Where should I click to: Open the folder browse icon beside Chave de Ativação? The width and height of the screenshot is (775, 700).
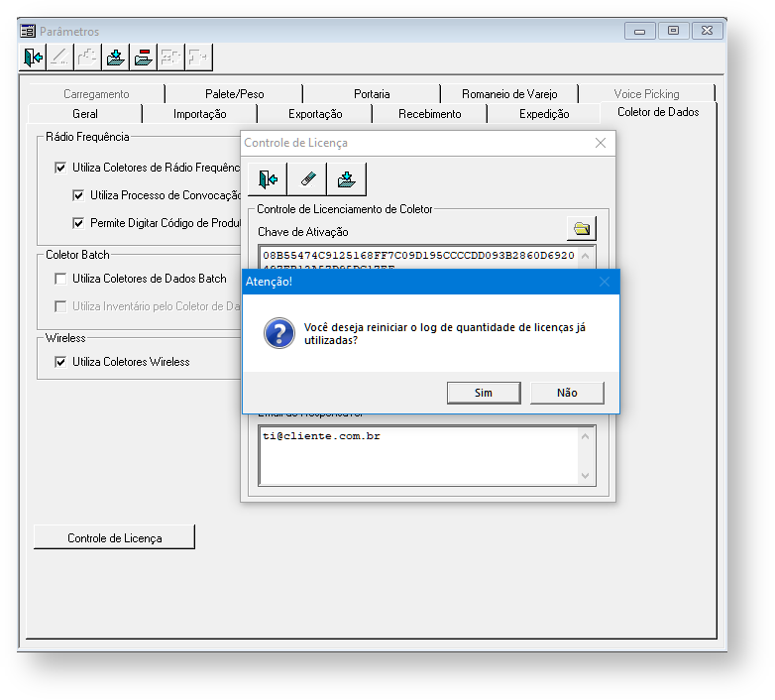(581, 228)
